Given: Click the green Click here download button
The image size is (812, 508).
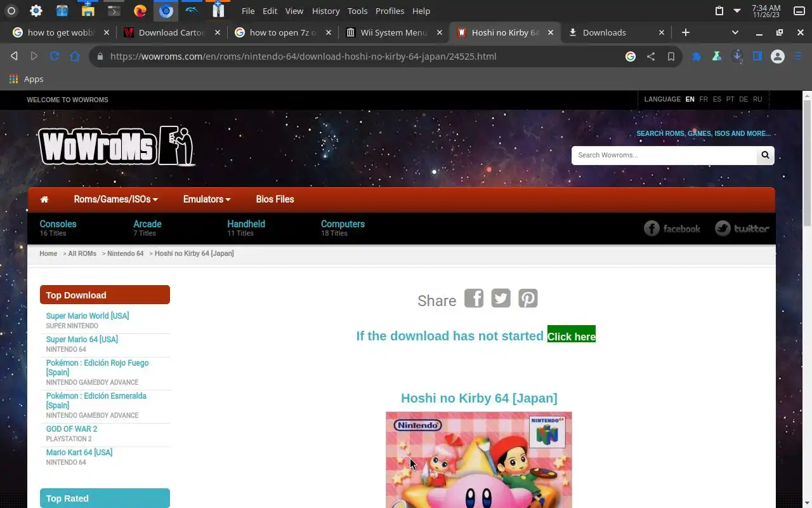Looking at the screenshot, I should [572, 335].
